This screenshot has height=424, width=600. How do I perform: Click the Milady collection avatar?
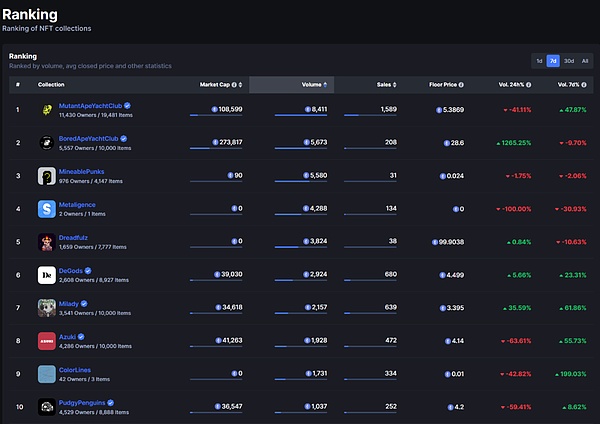[x=47, y=308]
